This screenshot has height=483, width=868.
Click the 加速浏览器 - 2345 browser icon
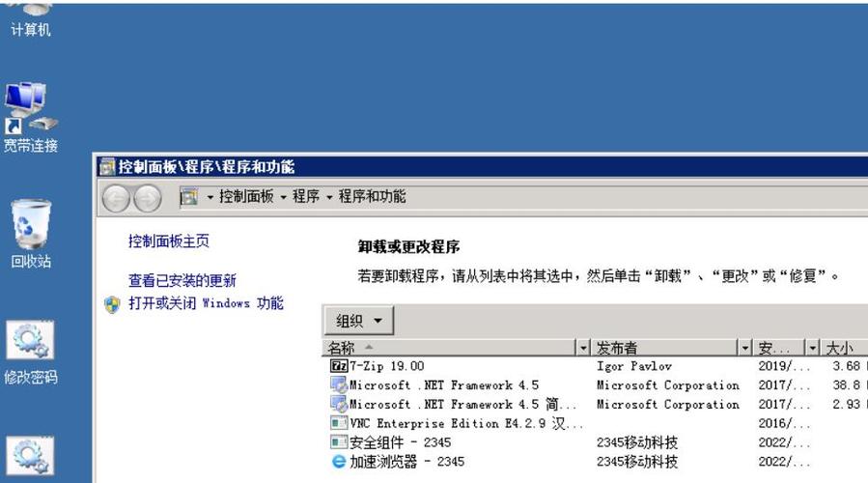pyautogui.click(x=338, y=462)
